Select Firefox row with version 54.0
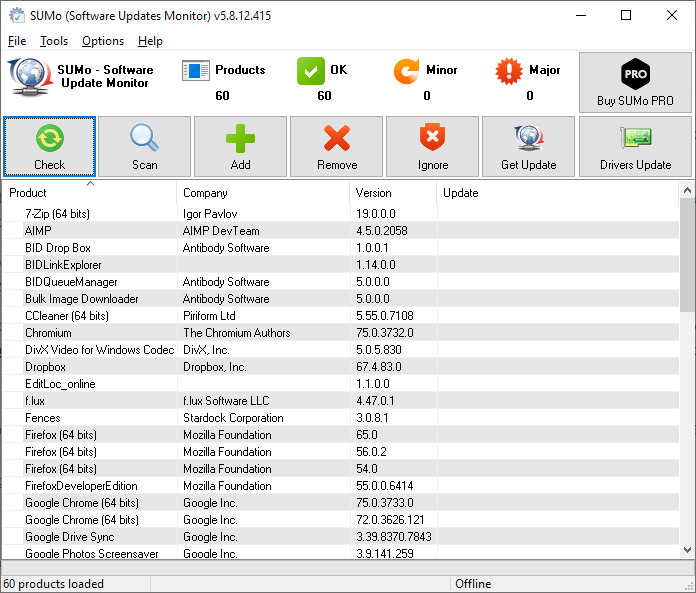The height and width of the screenshot is (593, 696). tap(341, 469)
